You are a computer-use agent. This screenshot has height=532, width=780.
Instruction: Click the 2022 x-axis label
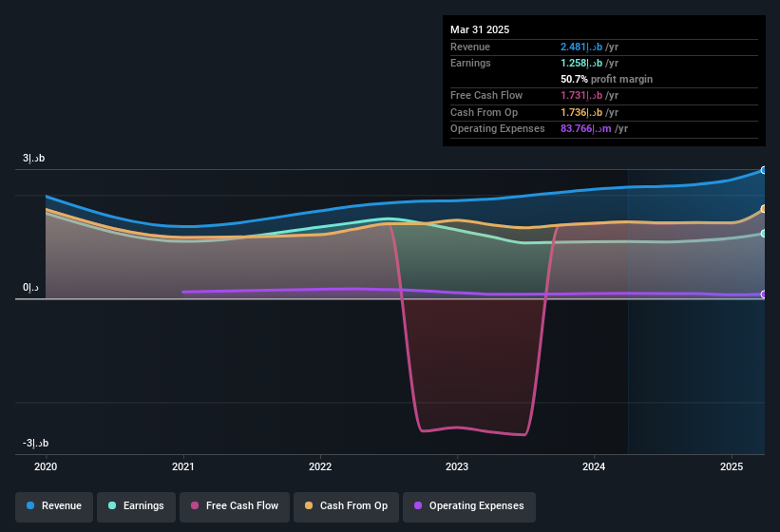tap(320, 466)
